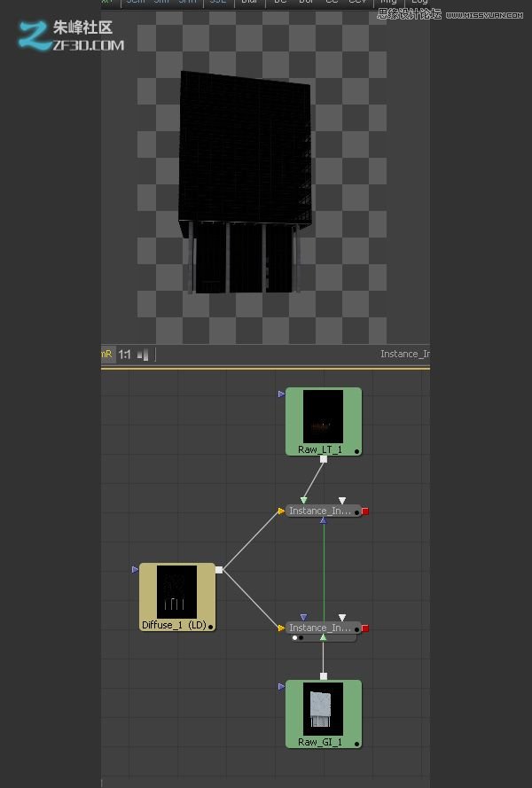
Task: Click green foreground input atop upper Instance node
Action: tap(304, 501)
